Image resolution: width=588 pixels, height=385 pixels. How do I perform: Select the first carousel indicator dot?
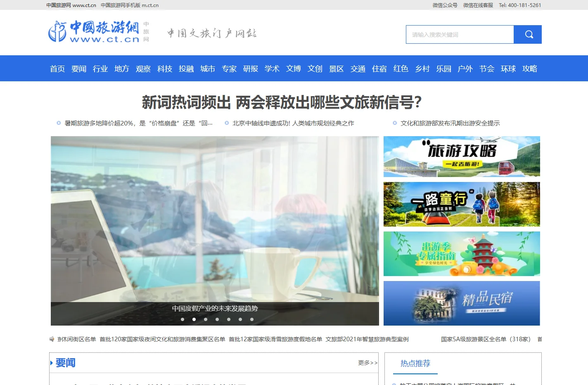(x=183, y=319)
